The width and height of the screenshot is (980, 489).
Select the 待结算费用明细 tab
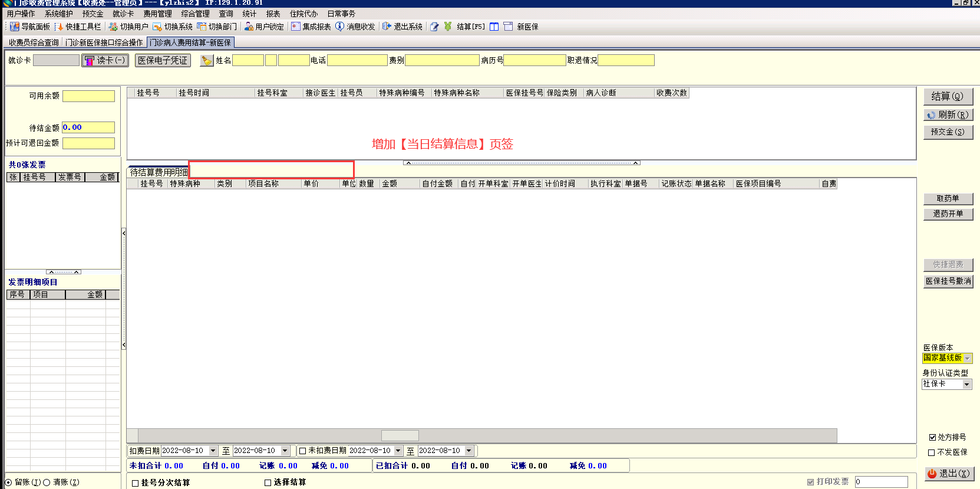coord(159,172)
